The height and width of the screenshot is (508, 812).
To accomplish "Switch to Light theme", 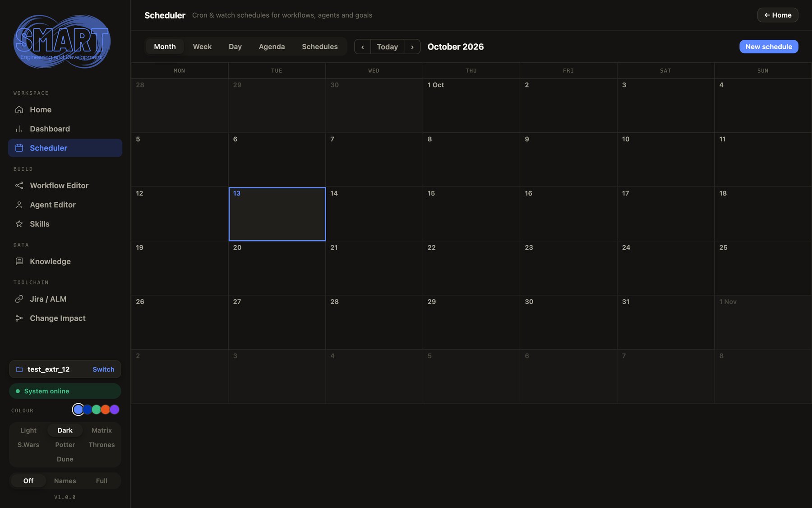I will pos(28,430).
